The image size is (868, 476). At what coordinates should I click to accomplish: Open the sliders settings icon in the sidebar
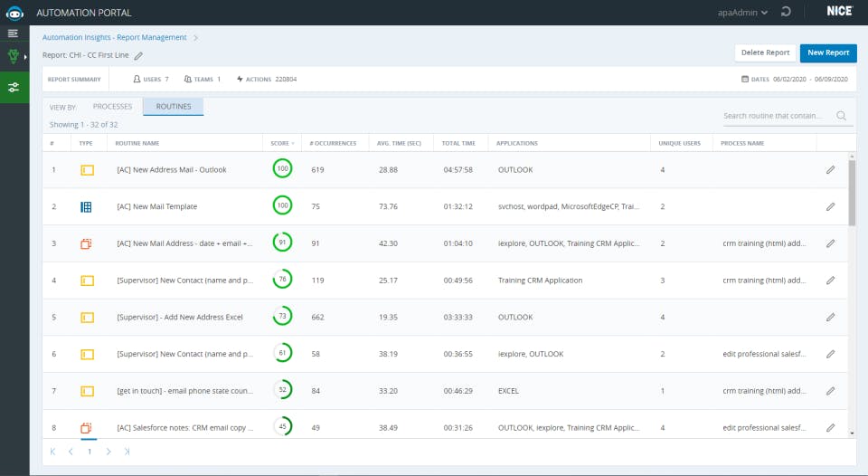pos(14,88)
